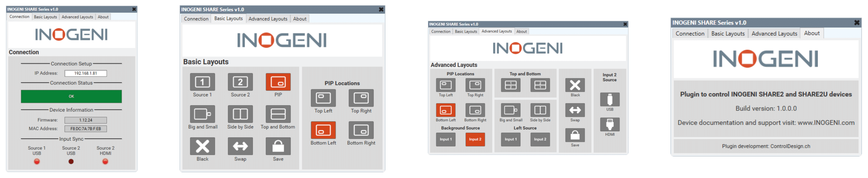The width and height of the screenshot is (868, 178).
Task: Click Save icon in Advanced Layouts window
Action: point(575,135)
